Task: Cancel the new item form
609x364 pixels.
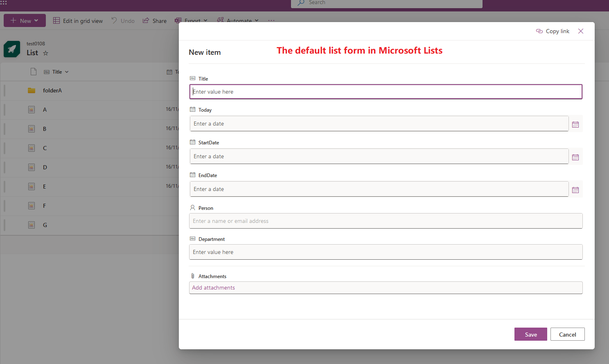Action: 568,334
